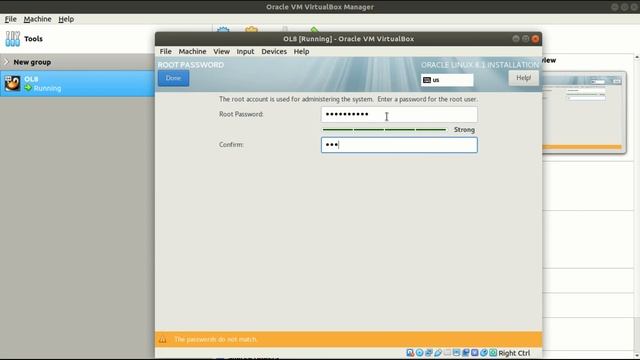Click the mouse integration status icon
The height and width of the screenshot is (360, 640).
[484, 353]
